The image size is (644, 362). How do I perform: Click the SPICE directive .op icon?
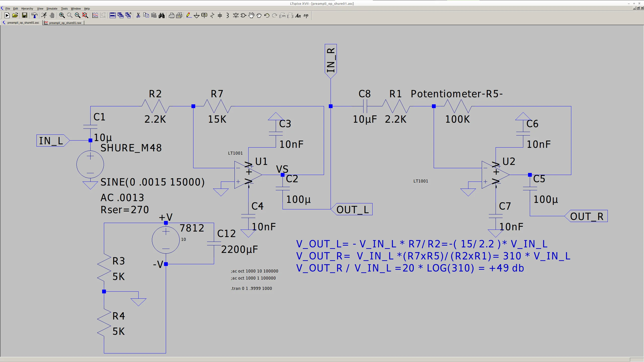[x=306, y=16]
